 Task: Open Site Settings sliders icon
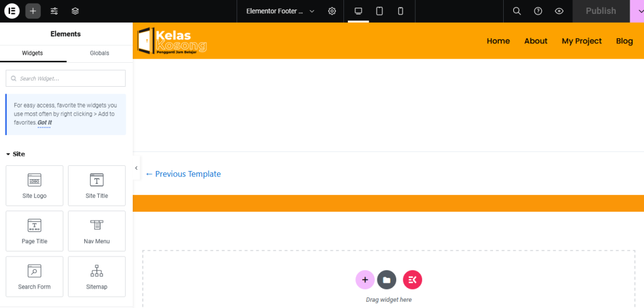[54, 11]
